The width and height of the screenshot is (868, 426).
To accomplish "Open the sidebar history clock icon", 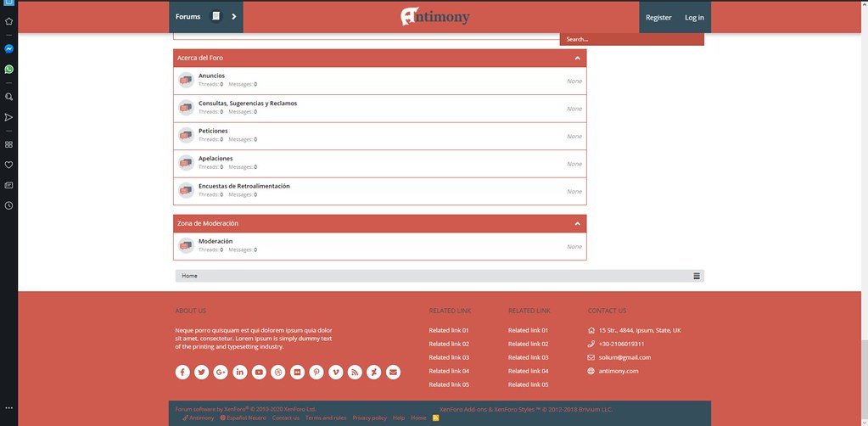I will pyautogui.click(x=8, y=205).
